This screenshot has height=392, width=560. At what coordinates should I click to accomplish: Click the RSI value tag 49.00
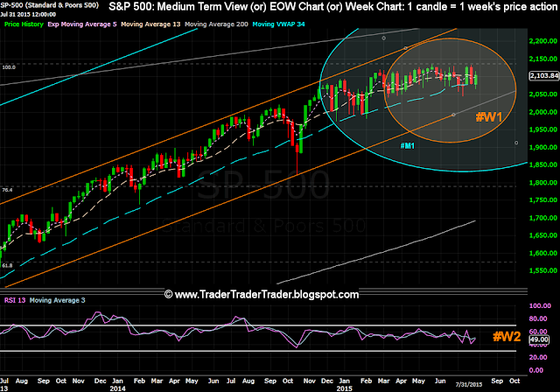(539, 339)
